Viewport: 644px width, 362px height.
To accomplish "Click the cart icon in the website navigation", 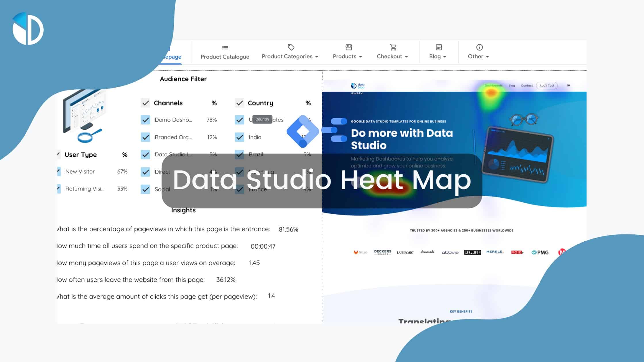I will 568,85.
